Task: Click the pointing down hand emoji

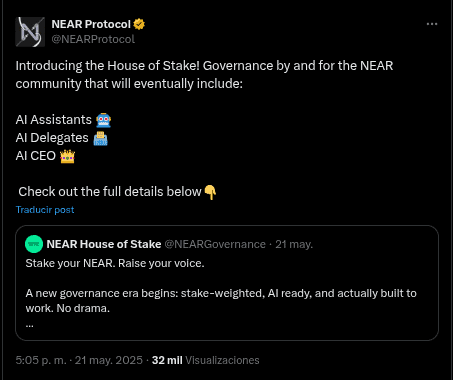Action: click(x=210, y=192)
